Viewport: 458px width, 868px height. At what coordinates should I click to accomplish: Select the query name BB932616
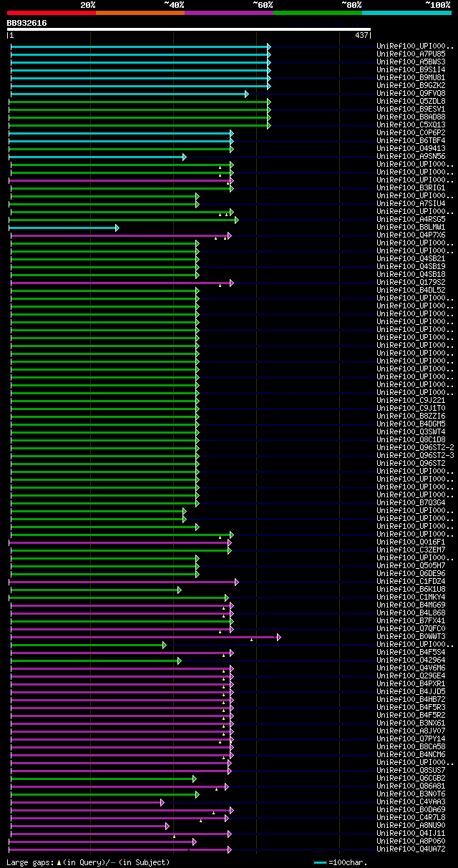pyautogui.click(x=27, y=23)
